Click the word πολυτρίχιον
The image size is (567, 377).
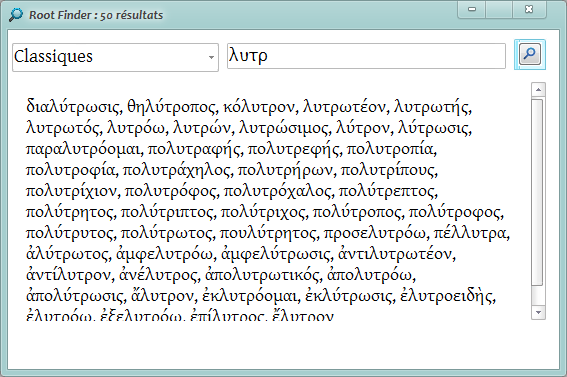(71, 191)
